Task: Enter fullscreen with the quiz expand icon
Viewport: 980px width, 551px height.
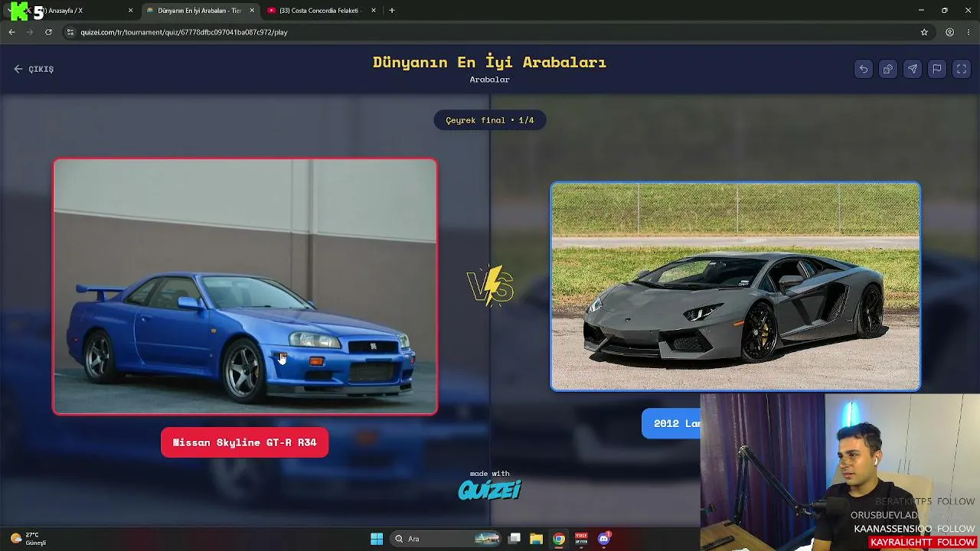Action: [962, 69]
